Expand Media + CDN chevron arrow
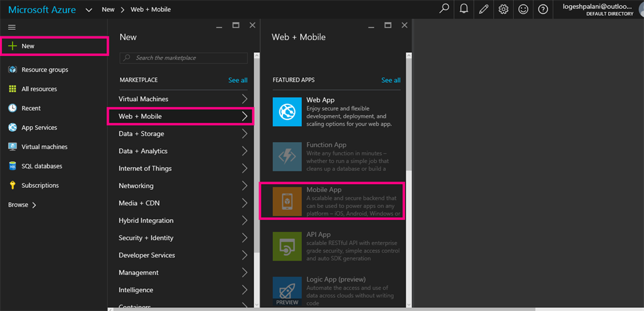 tap(245, 203)
